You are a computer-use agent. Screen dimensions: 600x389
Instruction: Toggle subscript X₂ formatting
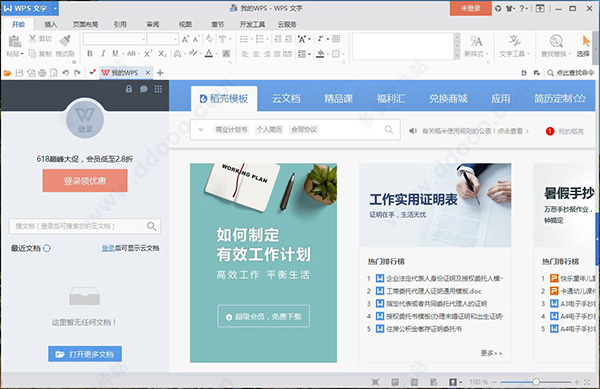click(x=162, y=54)
